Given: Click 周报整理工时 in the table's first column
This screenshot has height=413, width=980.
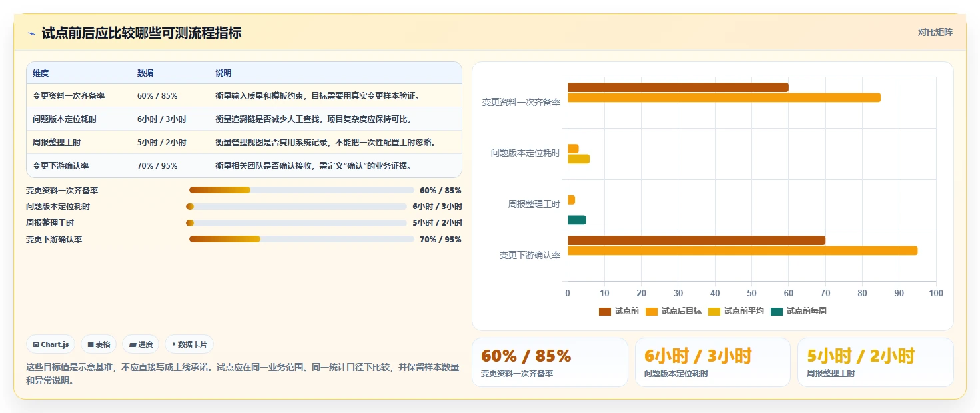Looking at the screenshot, I should [x=57, y=143].
